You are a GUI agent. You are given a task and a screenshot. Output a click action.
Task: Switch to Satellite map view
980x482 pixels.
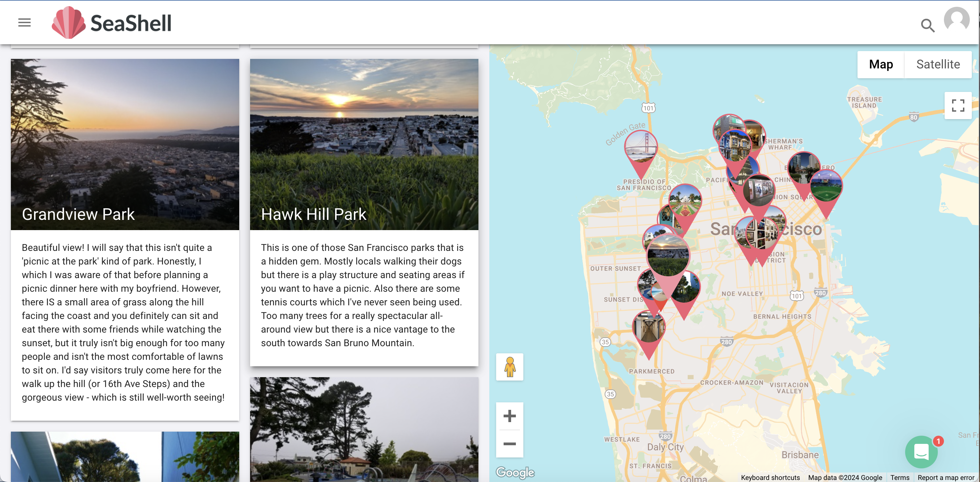[x=938, y=64]
